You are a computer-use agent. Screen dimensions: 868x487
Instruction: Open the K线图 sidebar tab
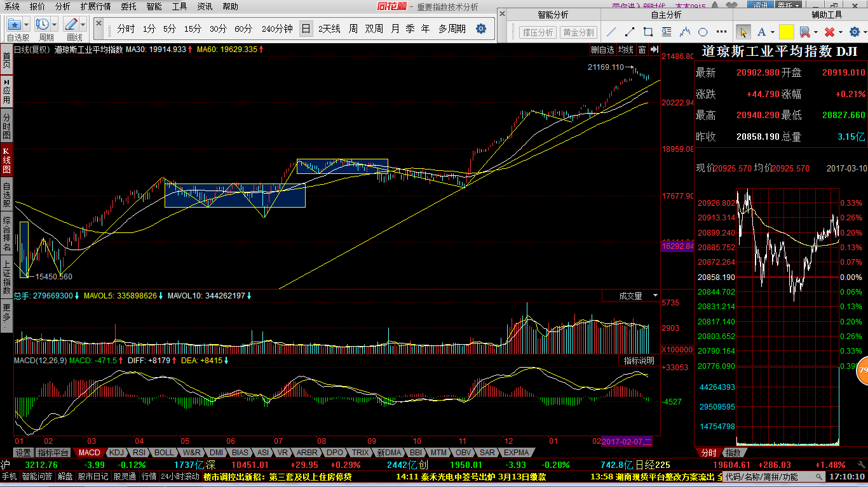click(x=6, y=161)
